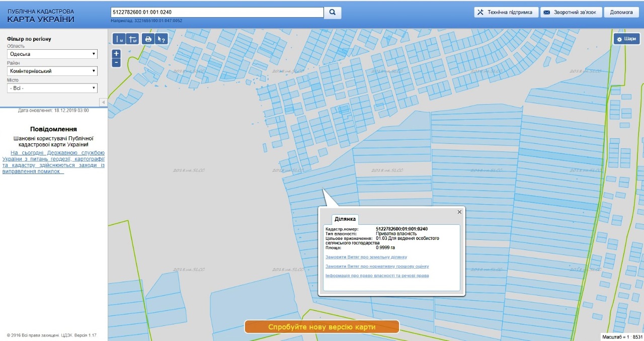Image resolution: width=644 pixels, height=341 pixels.
Task: Click the Фільтр по регіону heading
Action: (29, 39)
